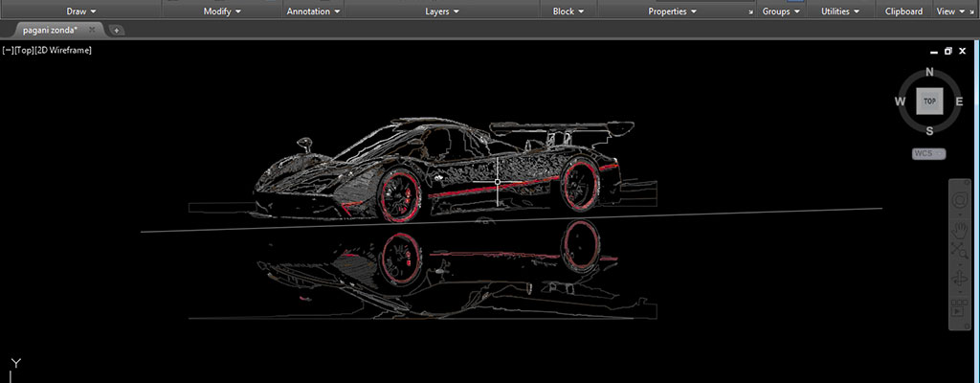Screen dimensions: 980x383
Task: Activate the Orbit navigation tool
Action: click(x=959, y=281)
